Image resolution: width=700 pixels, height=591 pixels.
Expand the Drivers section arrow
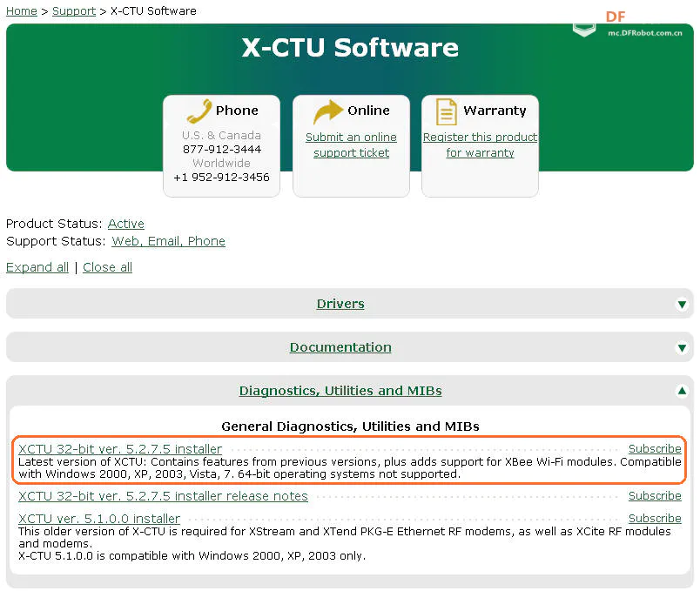[682, 305]
